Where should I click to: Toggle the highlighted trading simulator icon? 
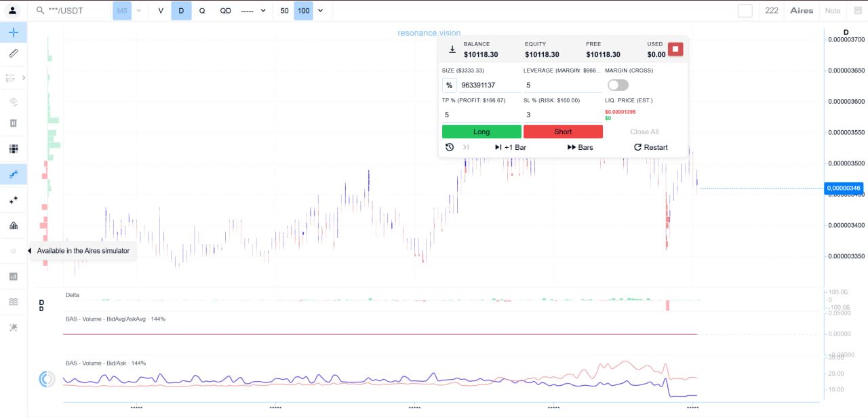(x=13, y=174)
